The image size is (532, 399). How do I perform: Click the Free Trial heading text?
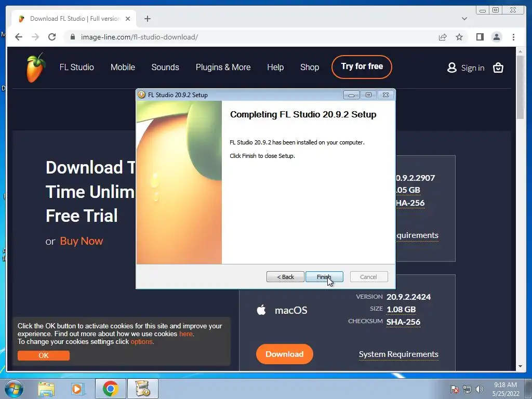[x=82, y=216]
